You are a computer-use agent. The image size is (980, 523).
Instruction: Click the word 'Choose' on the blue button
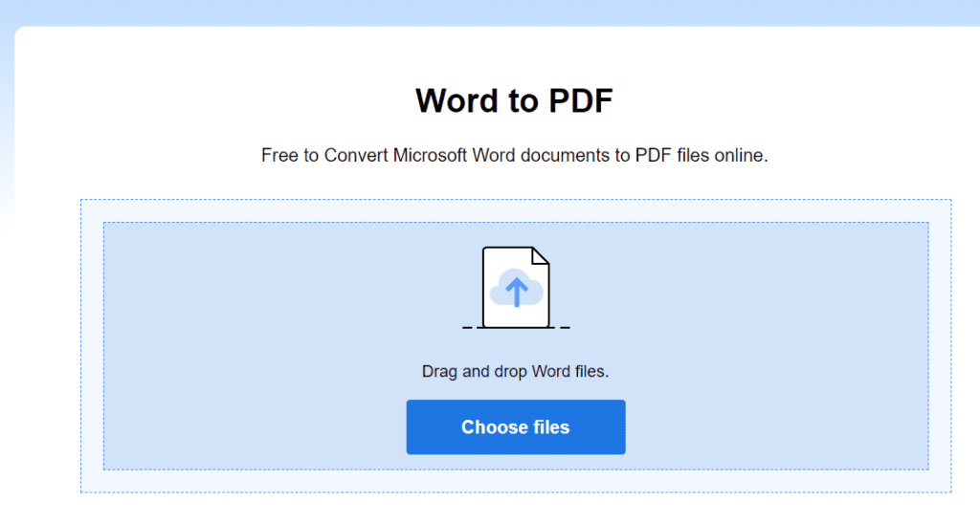point(495,427)
